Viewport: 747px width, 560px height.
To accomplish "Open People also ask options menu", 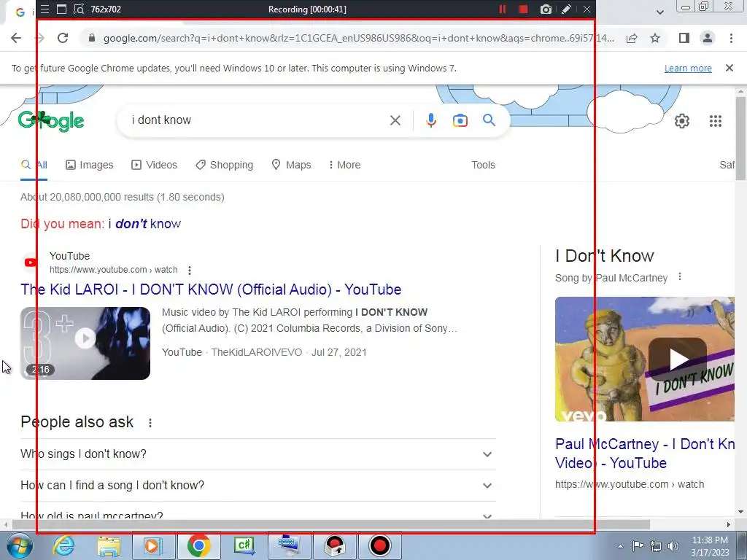I will point(150,422).
